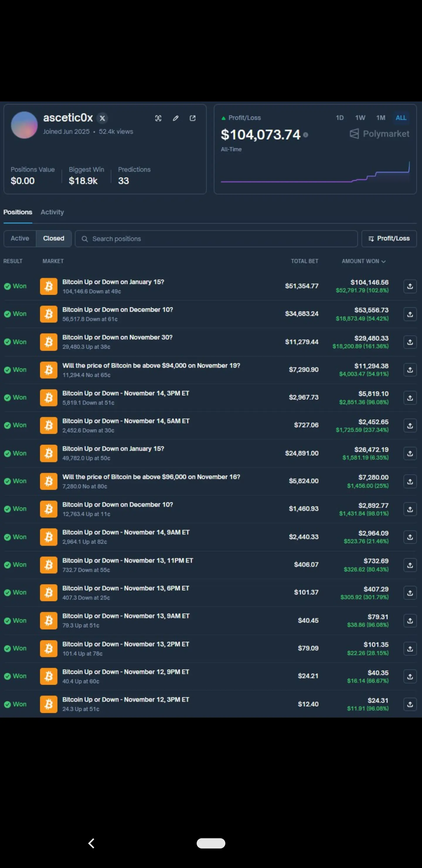
Task: Switch to Active positions
Action: click(x=20, y=239)
